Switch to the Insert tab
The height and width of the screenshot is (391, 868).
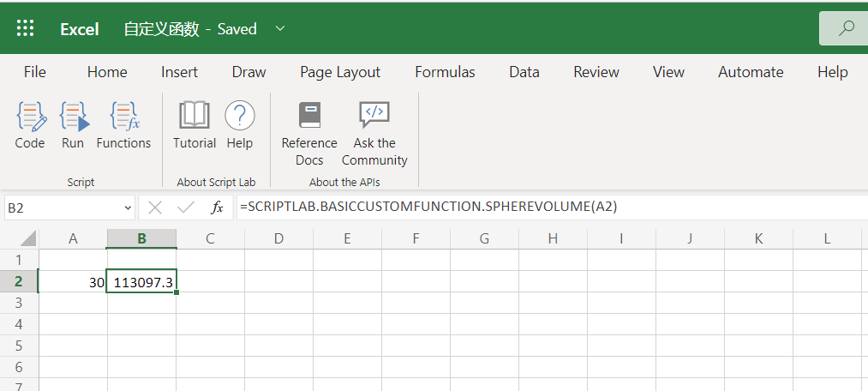[x=179, y=72]
